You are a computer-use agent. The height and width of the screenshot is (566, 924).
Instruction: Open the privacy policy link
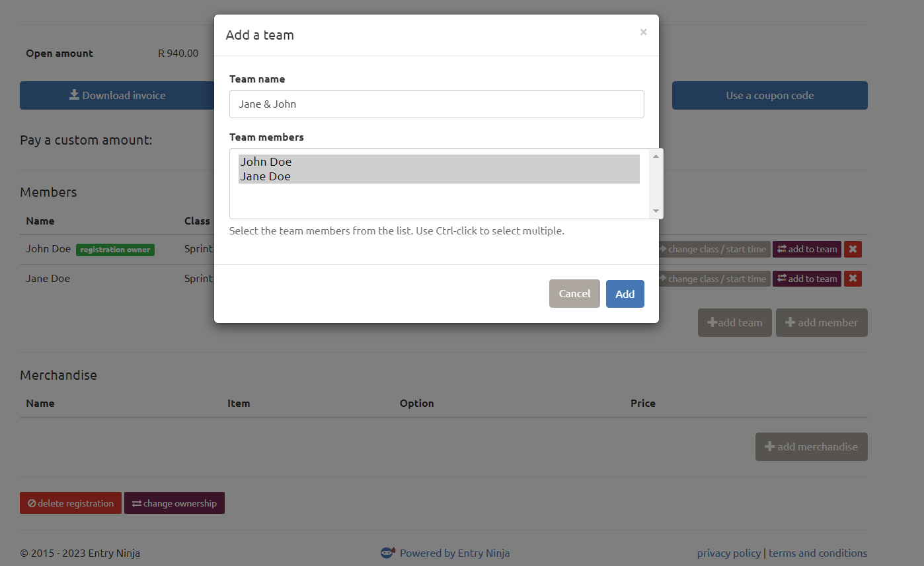tap(728, 553)
